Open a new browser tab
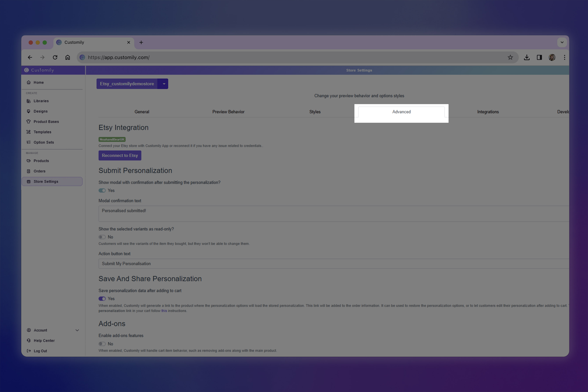 [141, 43]
